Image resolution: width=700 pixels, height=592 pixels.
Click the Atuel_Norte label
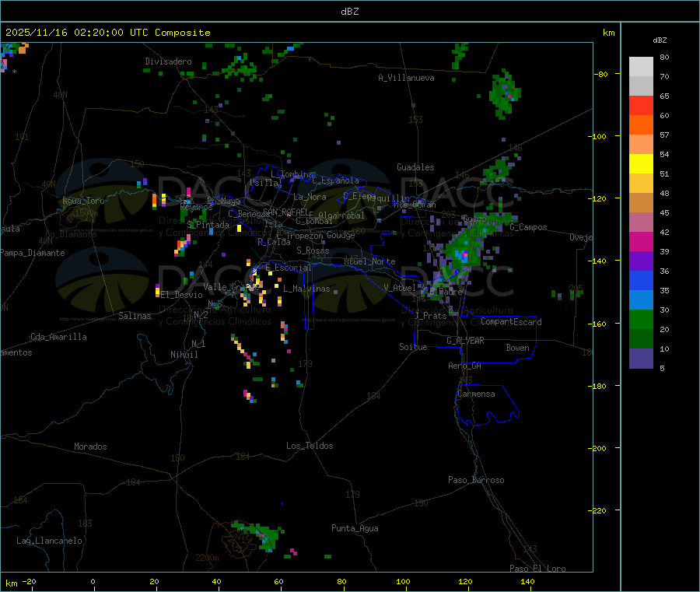[369, 261]
